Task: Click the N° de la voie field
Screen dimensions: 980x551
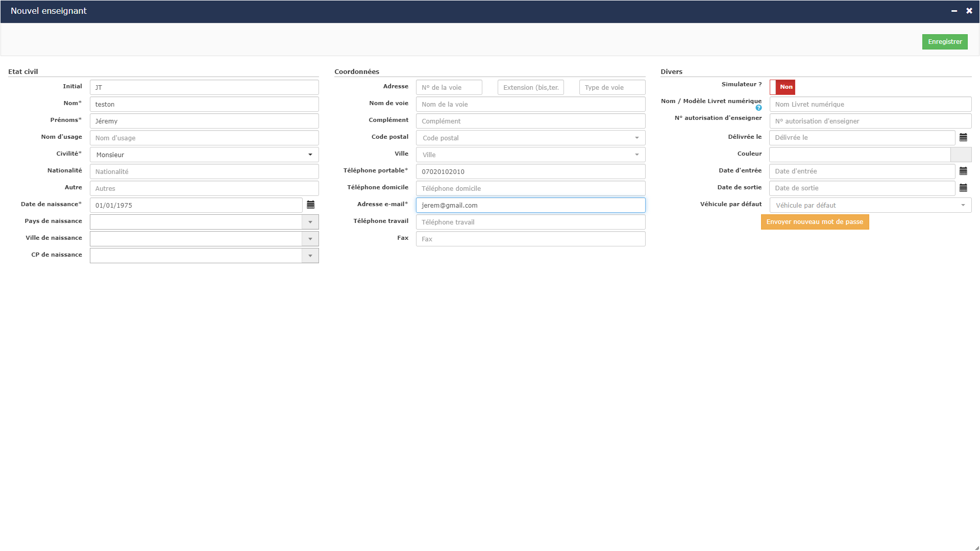Action: [449, 87]
